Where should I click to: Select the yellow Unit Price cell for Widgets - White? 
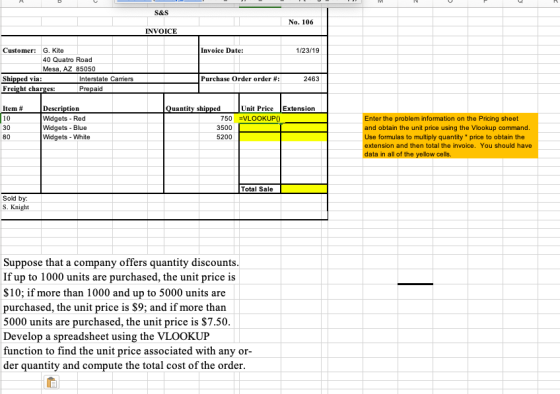[x=260, y=137]
